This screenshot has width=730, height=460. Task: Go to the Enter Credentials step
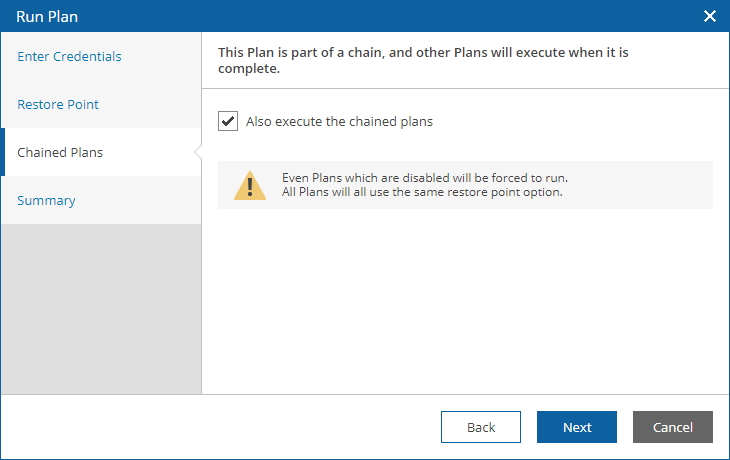click(69, 56)
